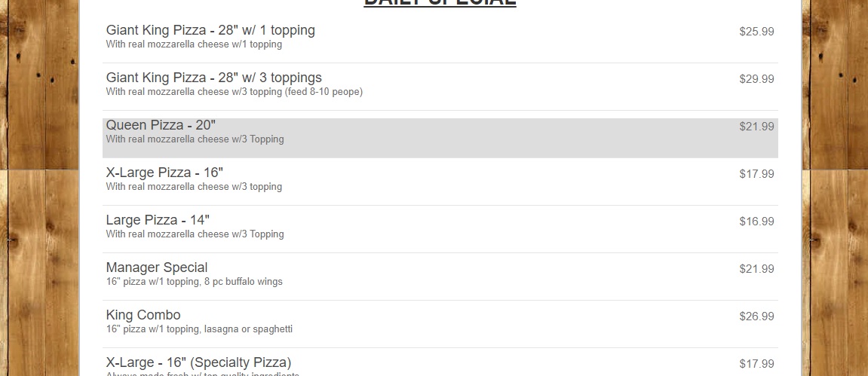Pick the Large Pizza - 14" item
Image resolution: width=868 pixels, height=376 pixels.
coord(158,221)
